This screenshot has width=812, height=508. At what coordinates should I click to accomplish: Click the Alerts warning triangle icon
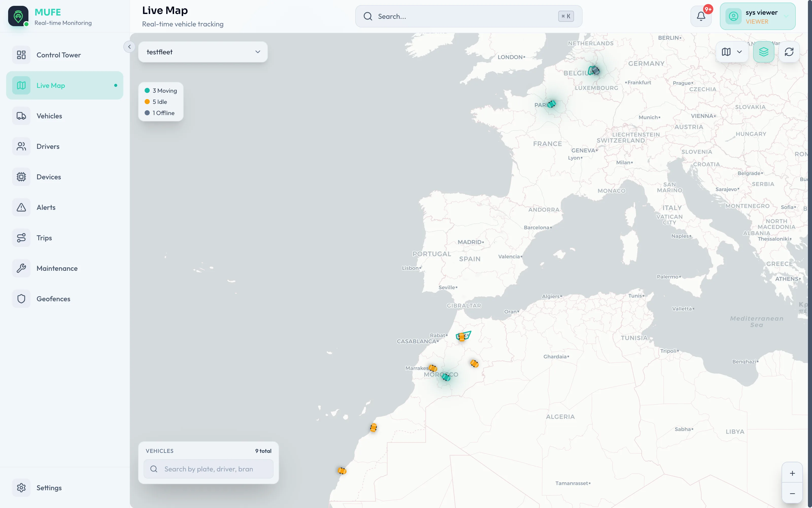coord(21,207)
